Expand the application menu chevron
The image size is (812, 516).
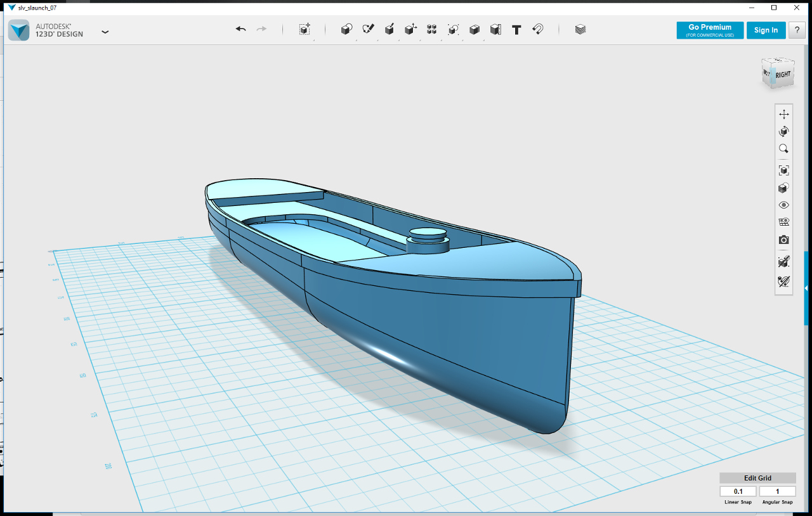pos(105,31)
